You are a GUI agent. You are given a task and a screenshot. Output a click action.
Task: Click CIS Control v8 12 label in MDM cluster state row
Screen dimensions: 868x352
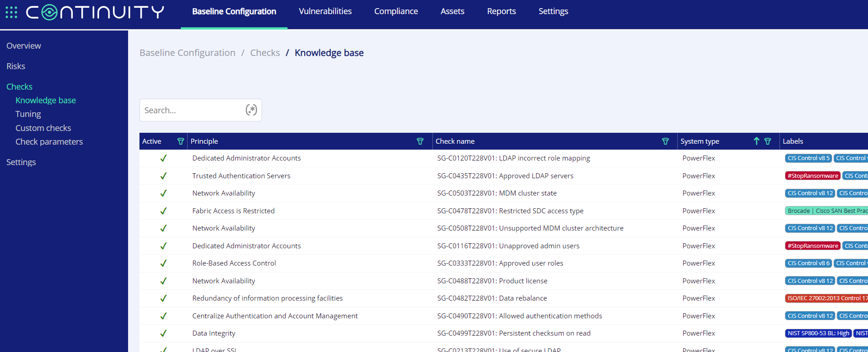click(x=810, y=193)
